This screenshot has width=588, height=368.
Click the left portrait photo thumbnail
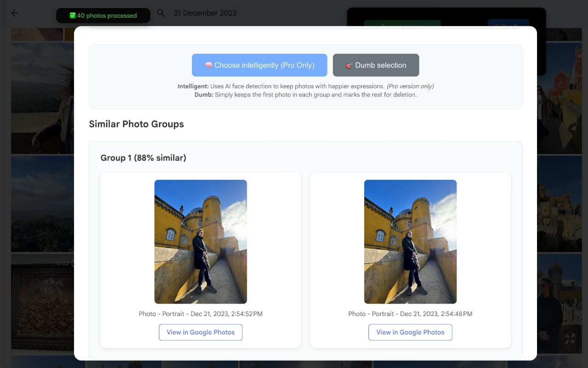click(200, 241)
